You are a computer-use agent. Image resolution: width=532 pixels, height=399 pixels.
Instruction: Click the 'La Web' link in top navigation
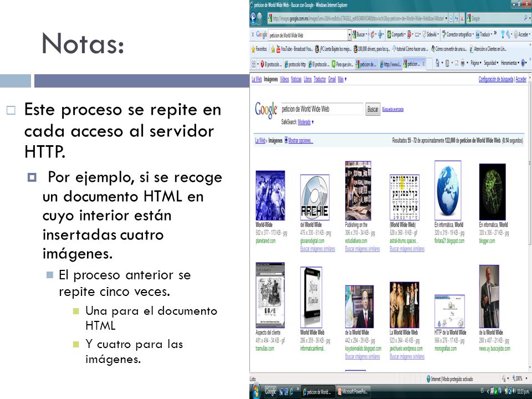click(x=257, y=79)
